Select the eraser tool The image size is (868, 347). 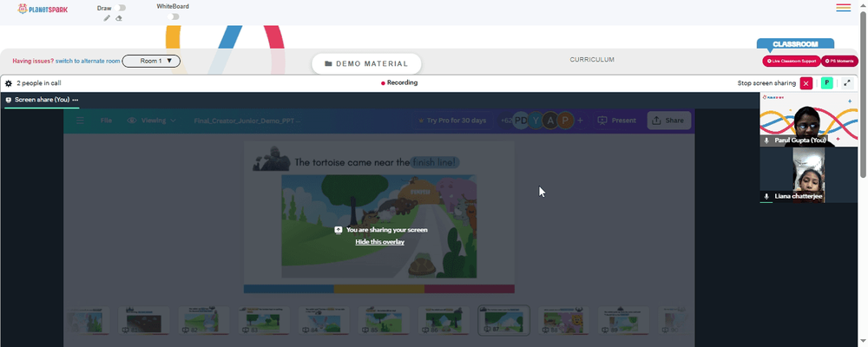point(118,18)
